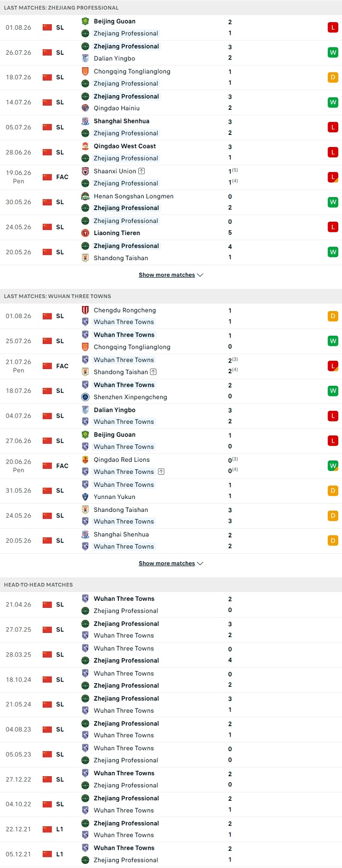Click Liaoning Tieren team crest

(85, 233)
